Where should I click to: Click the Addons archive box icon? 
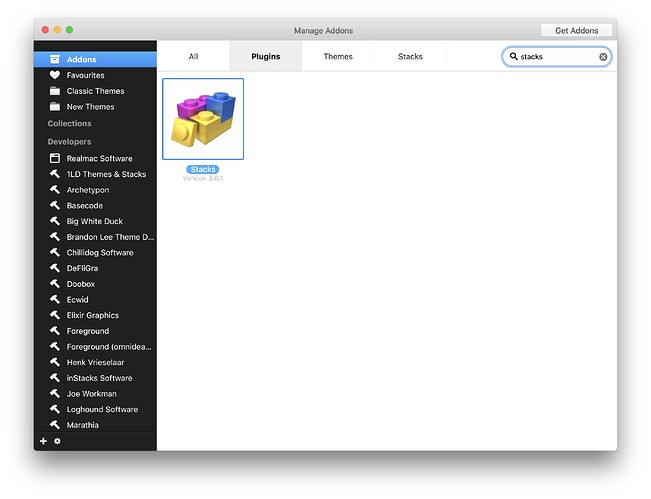click(55, 59)
